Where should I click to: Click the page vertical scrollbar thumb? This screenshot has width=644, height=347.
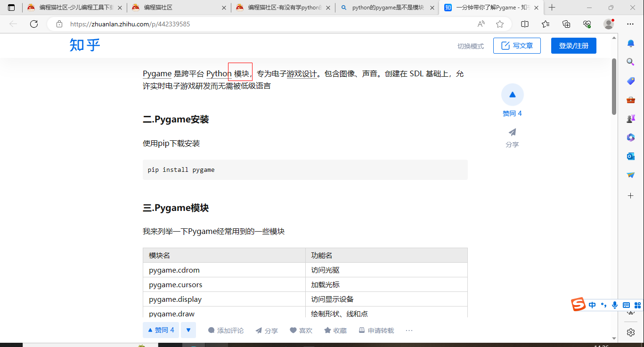pyautogui.click(x=614, y=87)
